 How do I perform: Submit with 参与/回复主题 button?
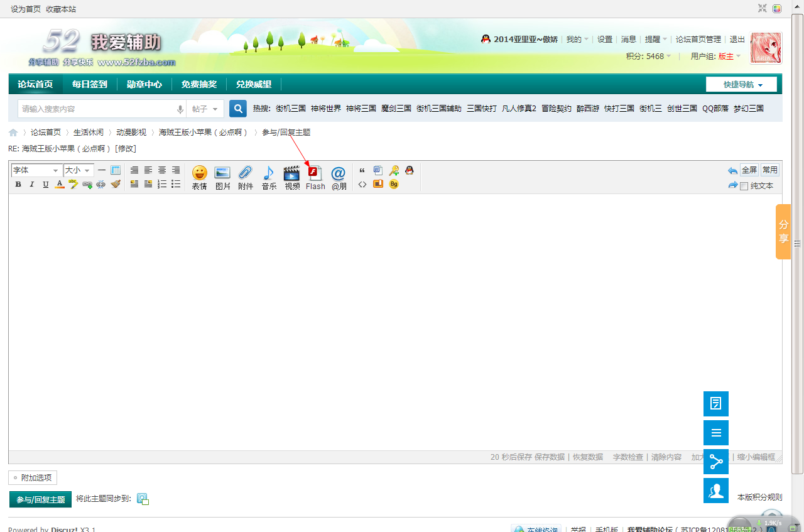40,499
